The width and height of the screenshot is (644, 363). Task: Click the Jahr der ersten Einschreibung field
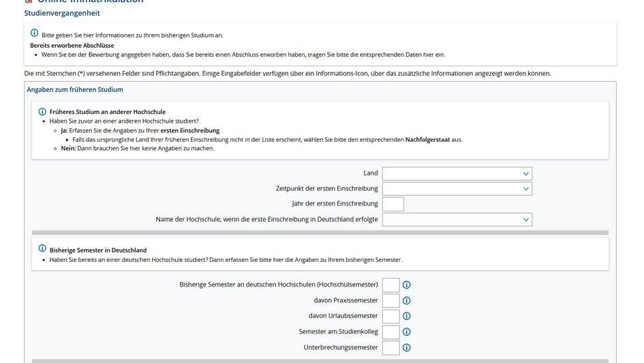(393, 204)
